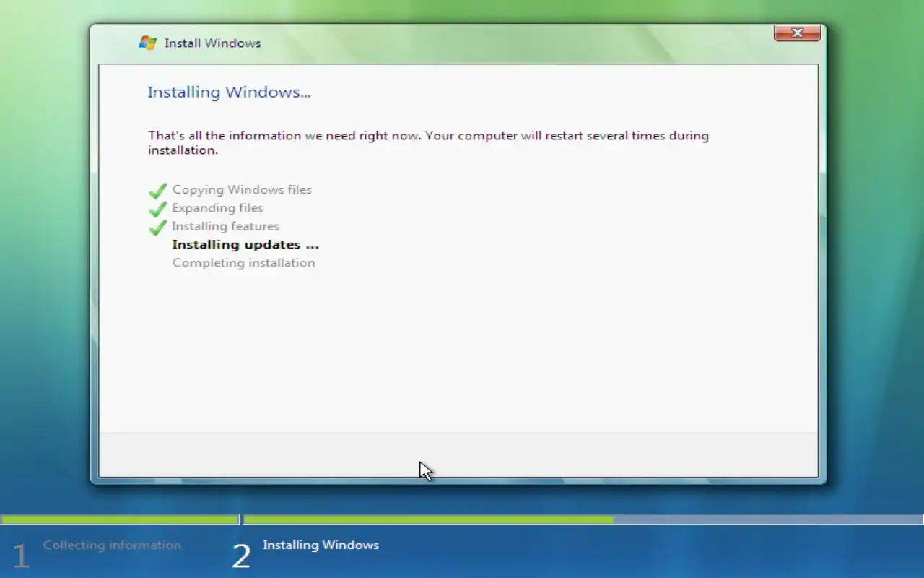Viewport: 924px width, 578px height.
Task: Click the "That's all the information we need" paragraph
Action: coord(428,142)
